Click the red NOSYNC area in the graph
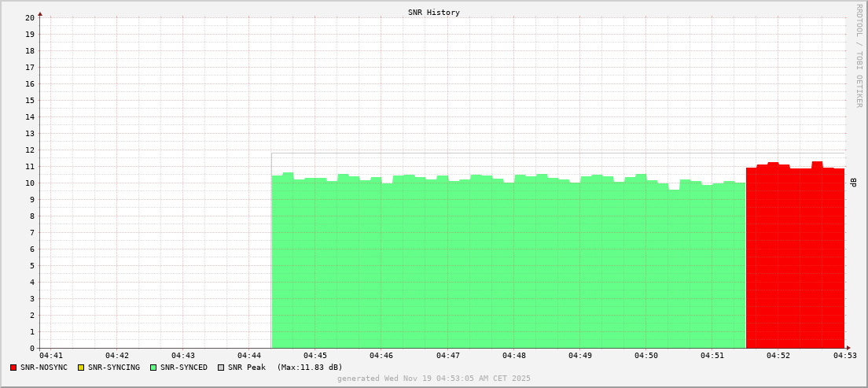This screenshot has height=388, width=868. click(x=794, y=260)
